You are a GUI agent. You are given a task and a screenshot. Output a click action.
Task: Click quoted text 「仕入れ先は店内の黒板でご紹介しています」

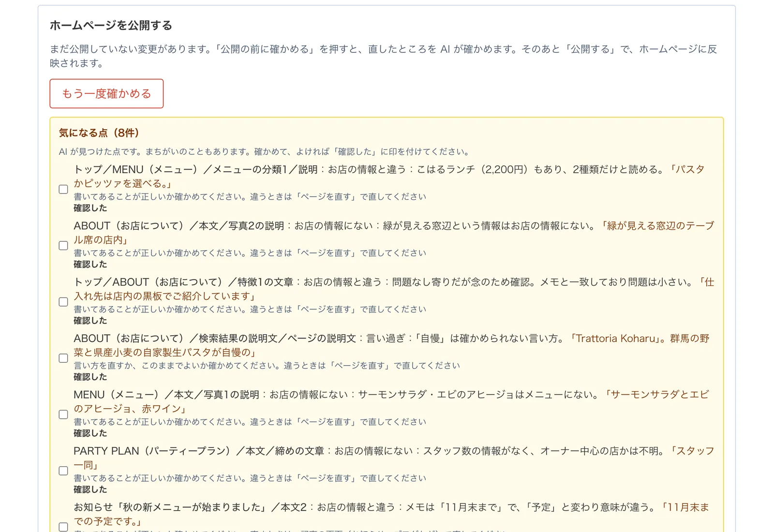click(x=394, y=289)
